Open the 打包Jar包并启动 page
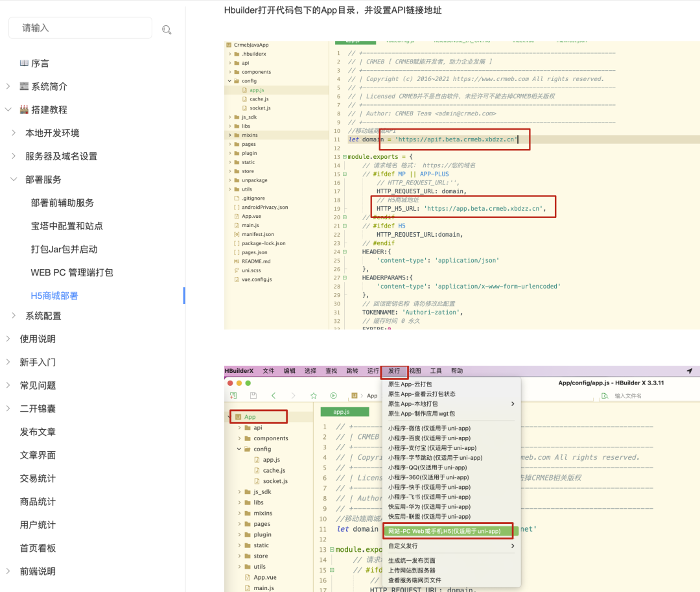700x592 pixels. tap(64, 249)
